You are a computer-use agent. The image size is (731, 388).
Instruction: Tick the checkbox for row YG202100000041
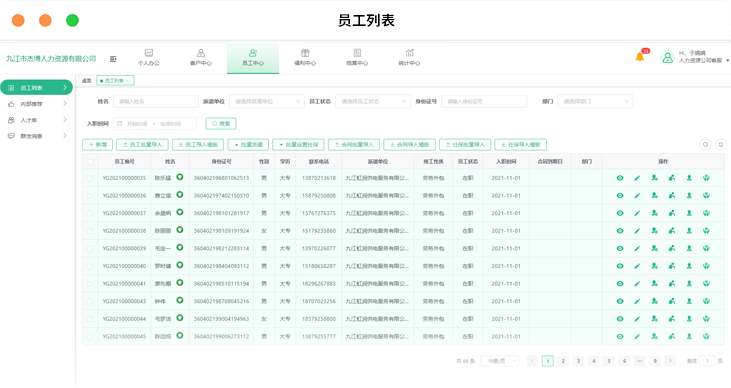pos(90,284)
